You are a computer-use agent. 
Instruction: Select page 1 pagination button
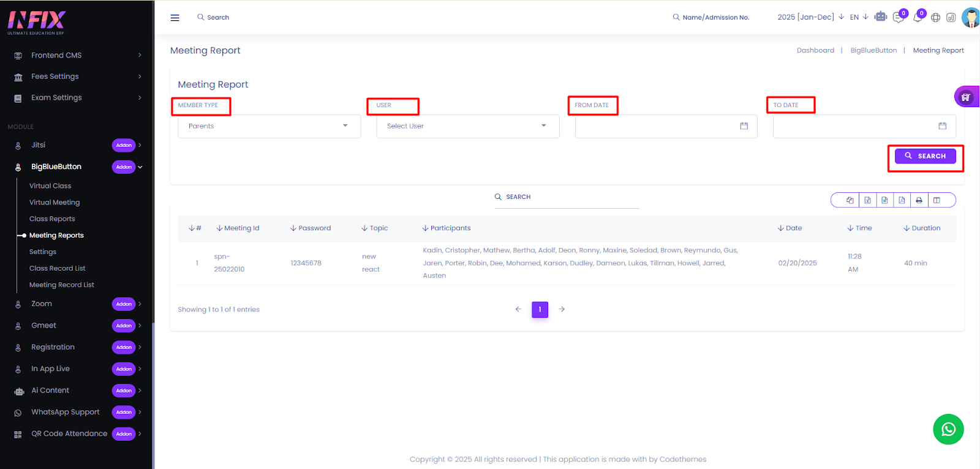point(540,309)
